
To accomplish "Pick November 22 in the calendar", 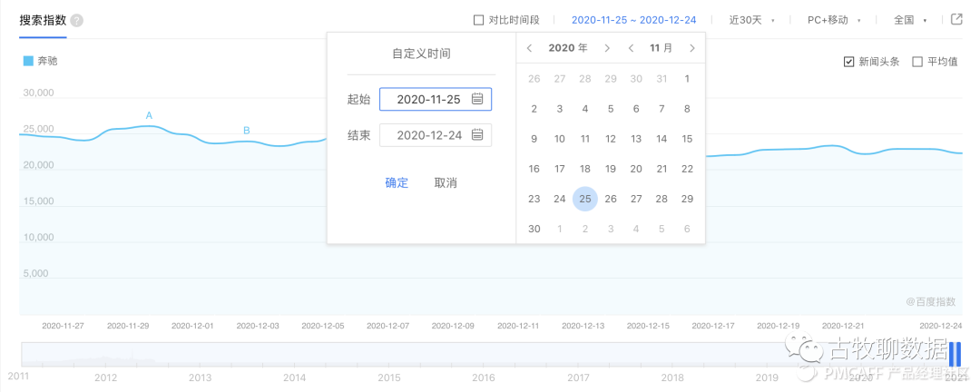I will [x=687, y=169].
